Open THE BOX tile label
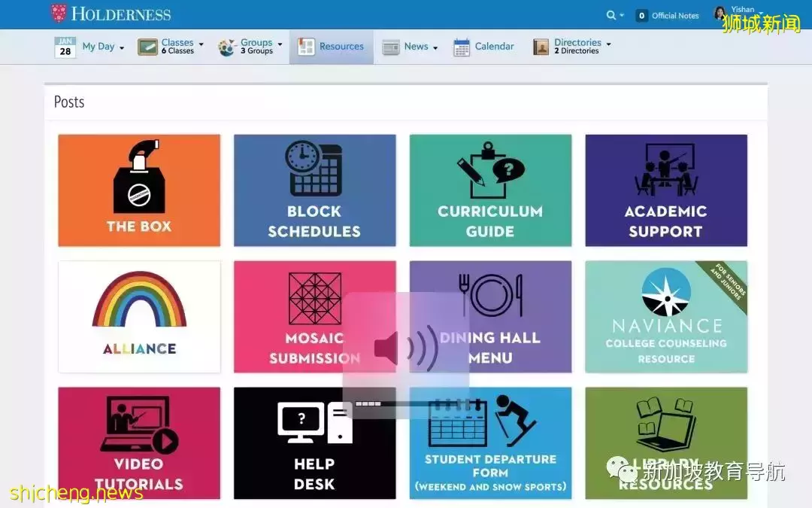Viewport: 812px width, 508px height. click(x=139, y=227)
